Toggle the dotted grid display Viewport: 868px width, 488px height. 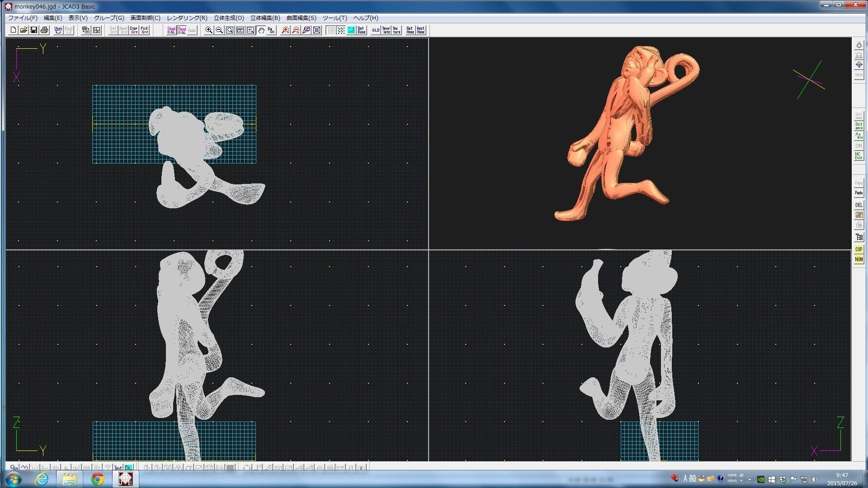point(331,30)
